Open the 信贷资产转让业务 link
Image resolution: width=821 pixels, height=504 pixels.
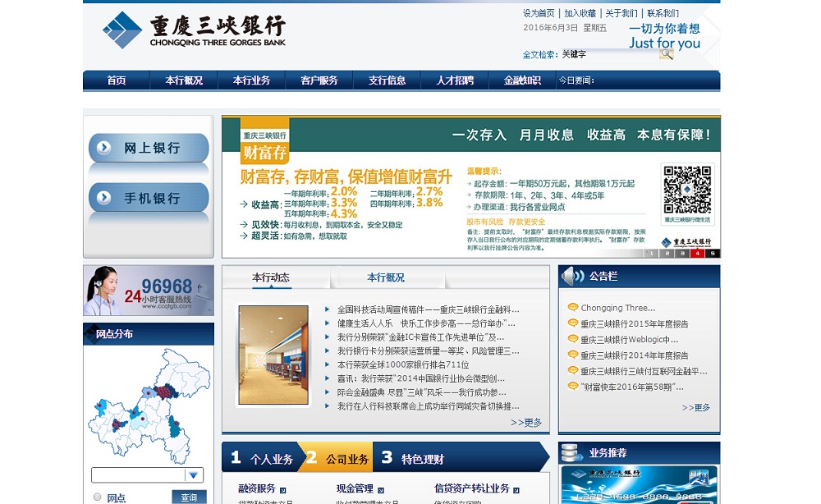(472, 488)
